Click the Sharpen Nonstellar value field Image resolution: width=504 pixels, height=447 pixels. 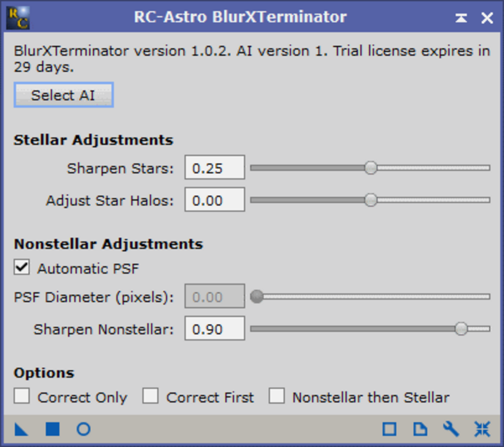click(x=214, y=329)
